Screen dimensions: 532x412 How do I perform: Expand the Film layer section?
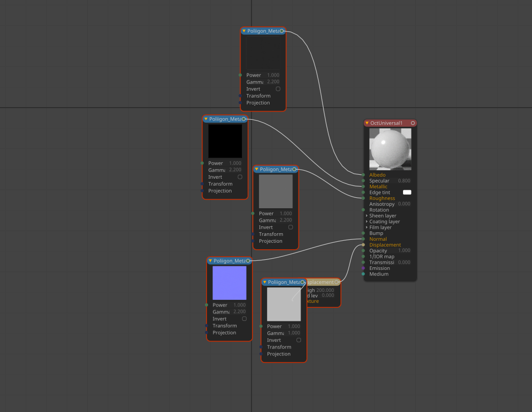[366, 228]
